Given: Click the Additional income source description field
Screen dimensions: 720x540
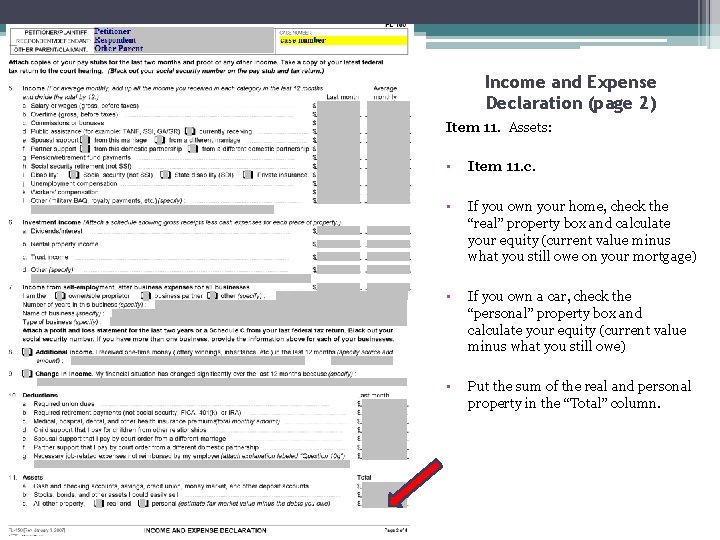Looking at the screenshot, I should [188, 361].
